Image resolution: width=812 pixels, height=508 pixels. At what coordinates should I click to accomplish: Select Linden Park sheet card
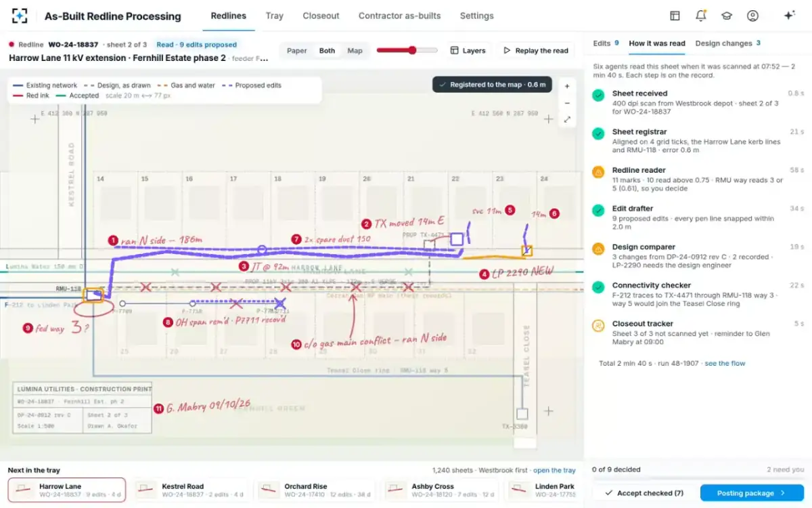click(x=543, y=490)
